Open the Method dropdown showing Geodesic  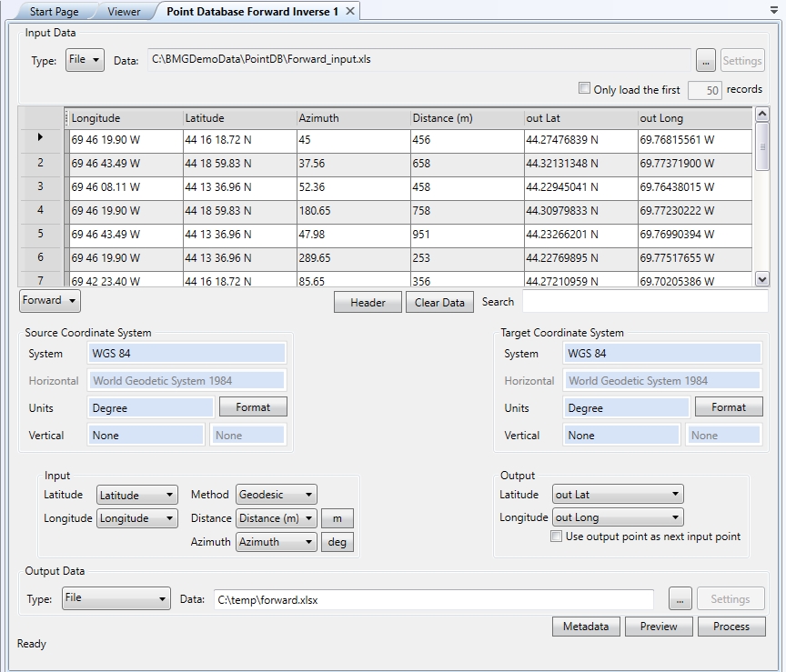coord(276,495)
